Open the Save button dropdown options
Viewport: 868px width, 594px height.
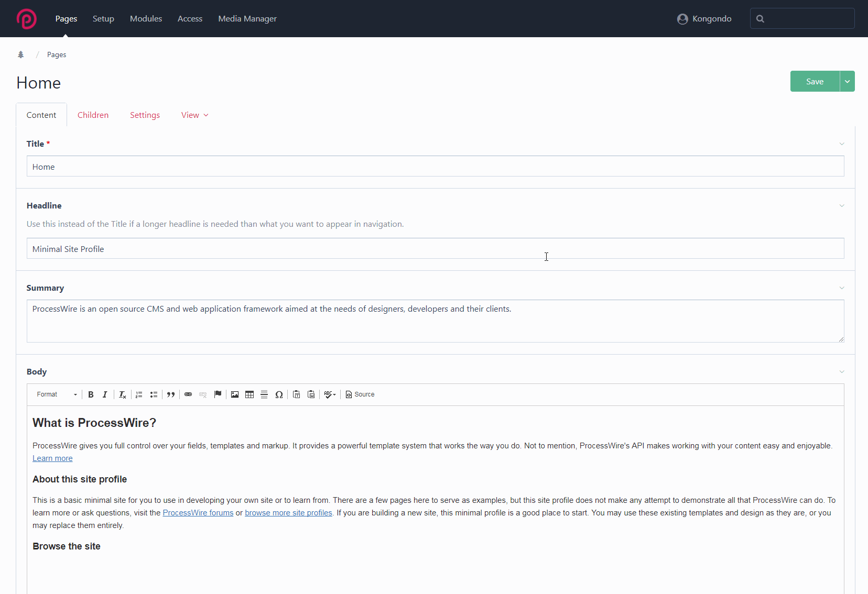tap(847, 81)
